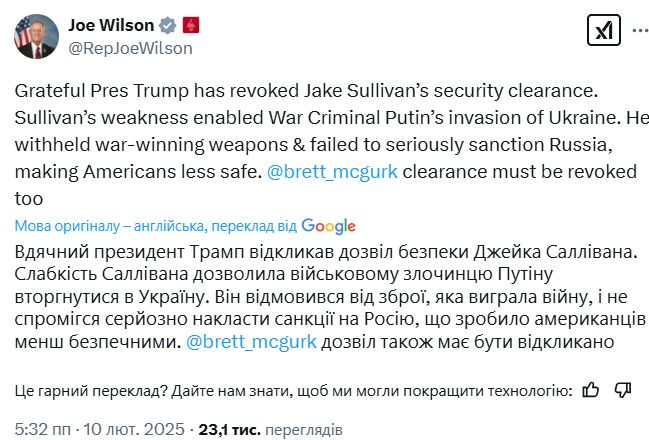
Task: Open Joe Wilson's profile picture
Action: 38,36
